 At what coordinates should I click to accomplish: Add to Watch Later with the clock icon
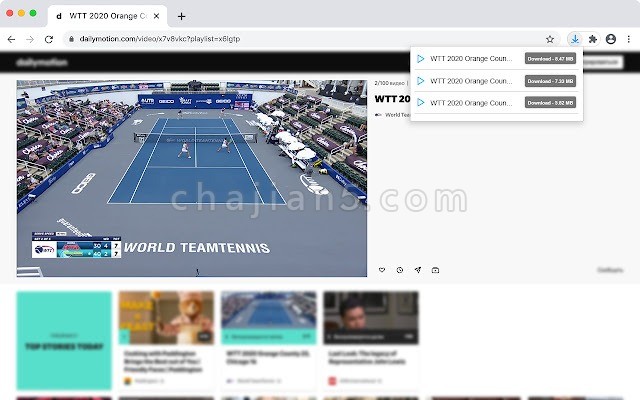(400, 270)
